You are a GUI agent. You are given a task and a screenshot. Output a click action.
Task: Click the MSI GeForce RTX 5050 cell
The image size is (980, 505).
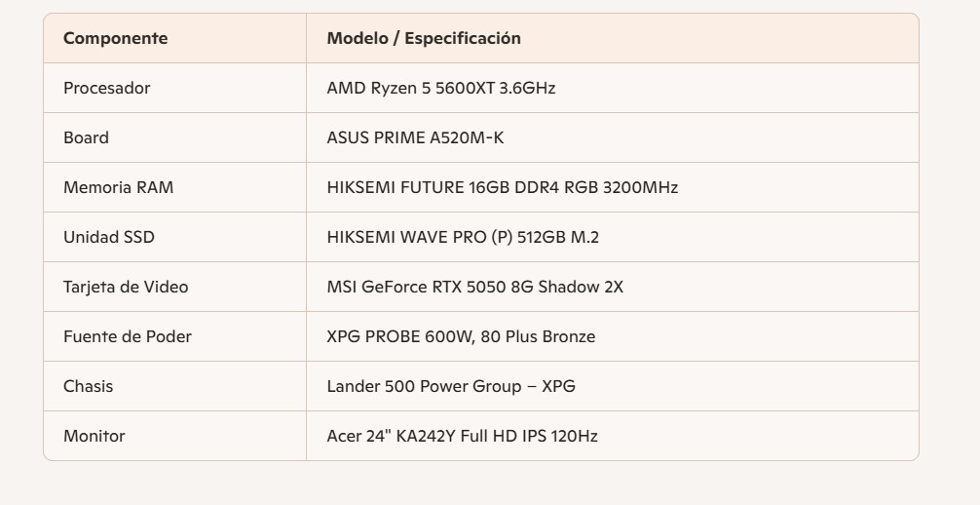[x=474, y=288]
